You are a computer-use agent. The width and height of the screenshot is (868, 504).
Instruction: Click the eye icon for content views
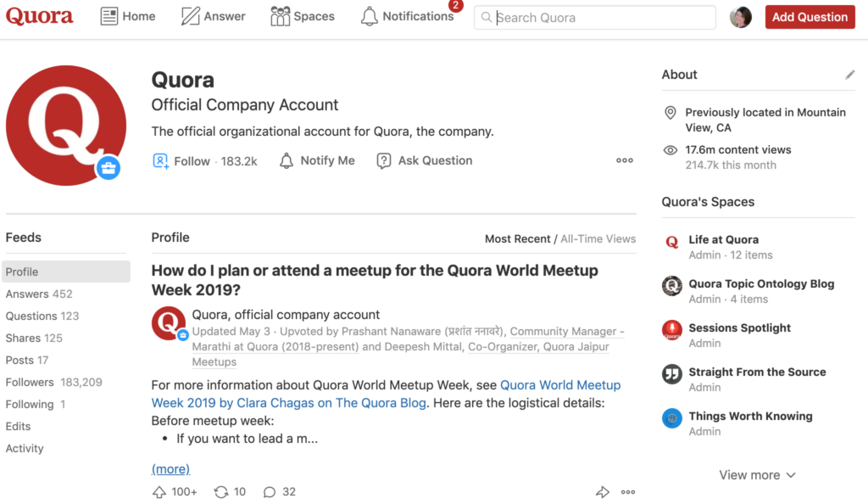[670, 150]
